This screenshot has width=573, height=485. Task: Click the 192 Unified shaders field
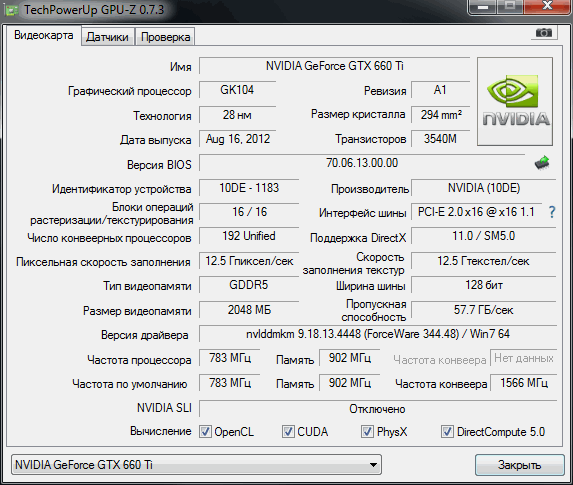pyautogui.click(x=249, y=236)
